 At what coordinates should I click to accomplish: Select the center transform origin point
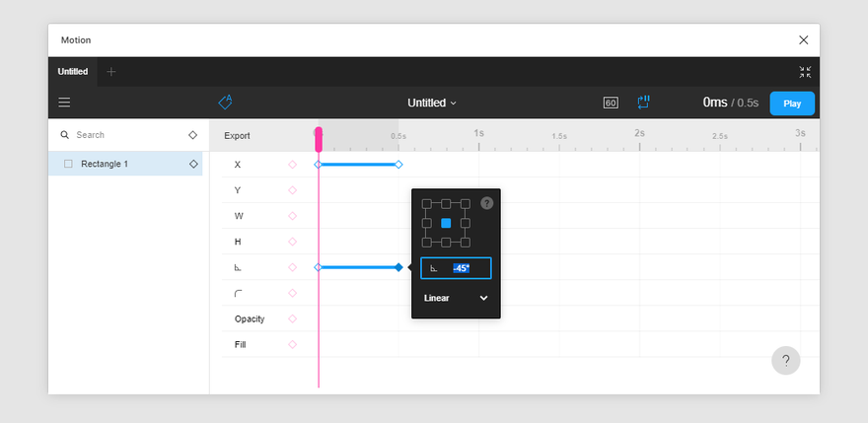click(x=446, y=223)
